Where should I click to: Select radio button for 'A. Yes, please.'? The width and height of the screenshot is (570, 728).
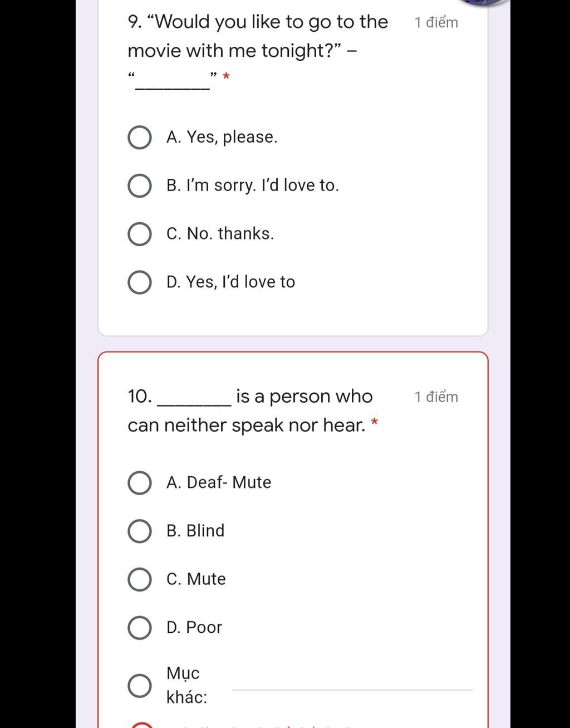tap(140, 138)
